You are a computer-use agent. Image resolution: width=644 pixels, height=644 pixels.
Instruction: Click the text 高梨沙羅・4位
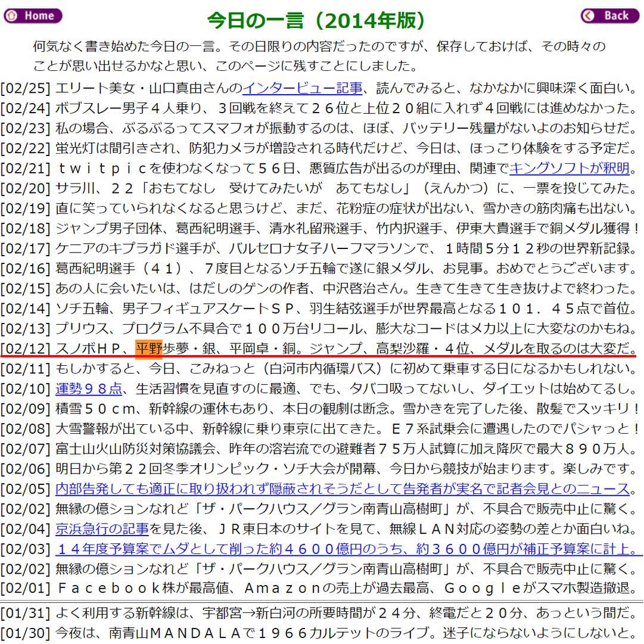(422, 349)
